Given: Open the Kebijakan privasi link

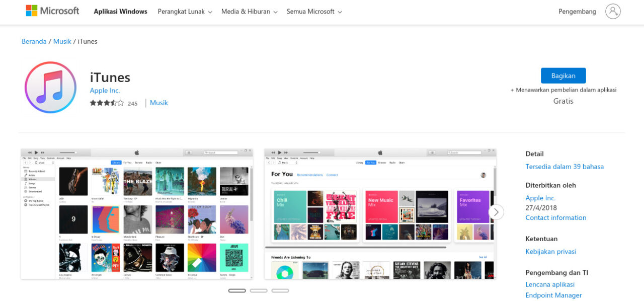Looking at the screenshot, I should point(550,252).
